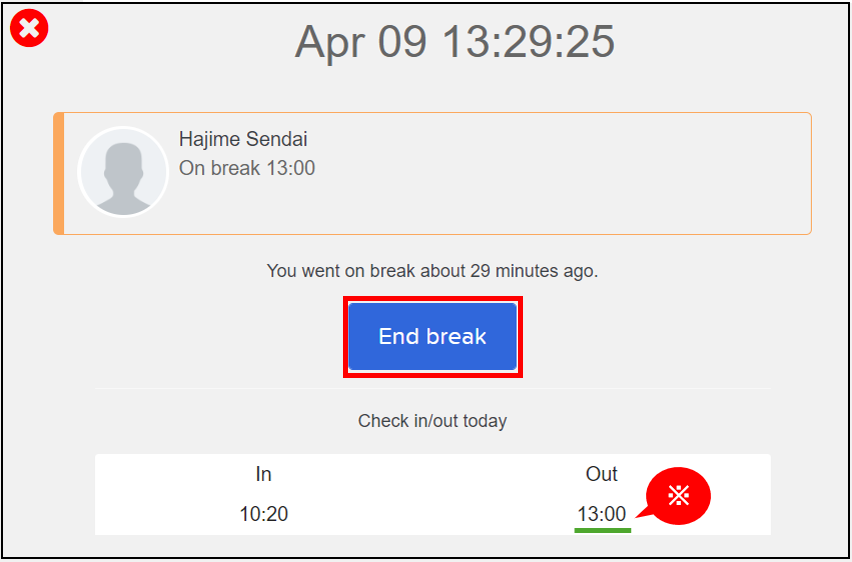852x562 pixels.
Task: Select the gray user avatar picture
Action: point(123,172)
